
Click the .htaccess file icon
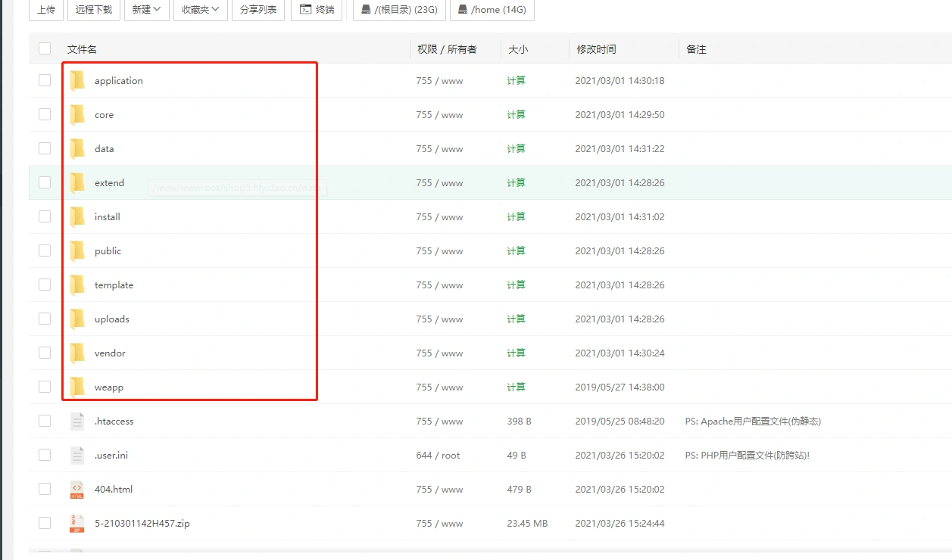coord(77,421)
